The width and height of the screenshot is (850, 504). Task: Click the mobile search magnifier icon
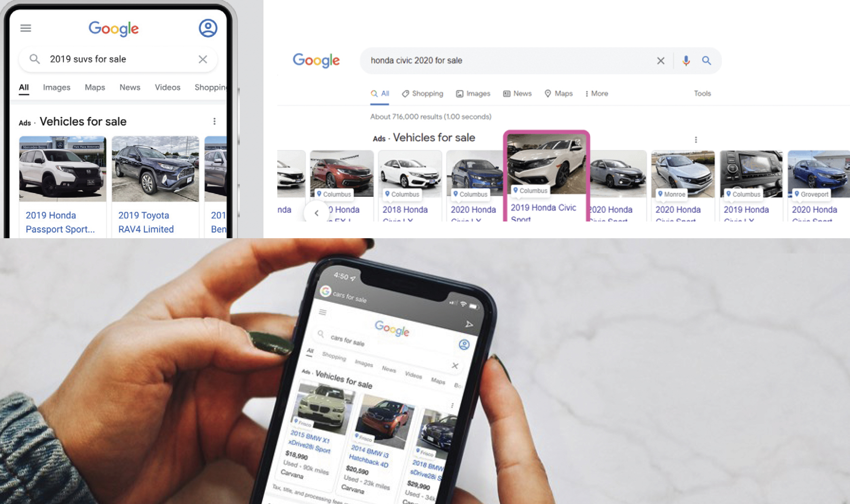[34, 59]
